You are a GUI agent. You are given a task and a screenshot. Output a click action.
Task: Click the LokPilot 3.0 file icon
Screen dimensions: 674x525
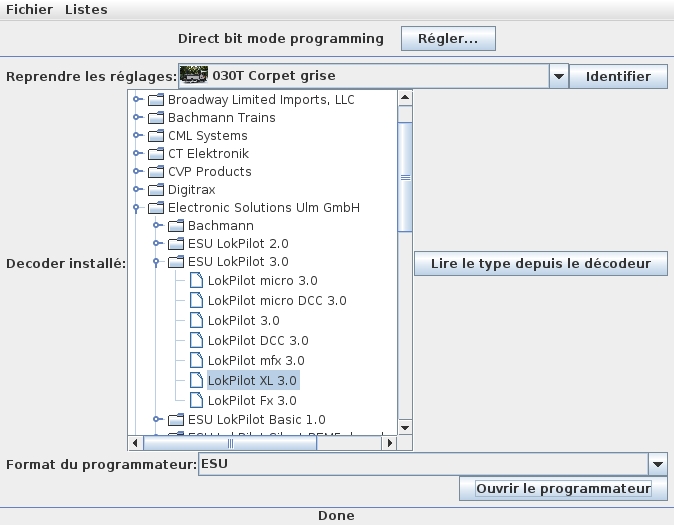[x=196, y=320]
